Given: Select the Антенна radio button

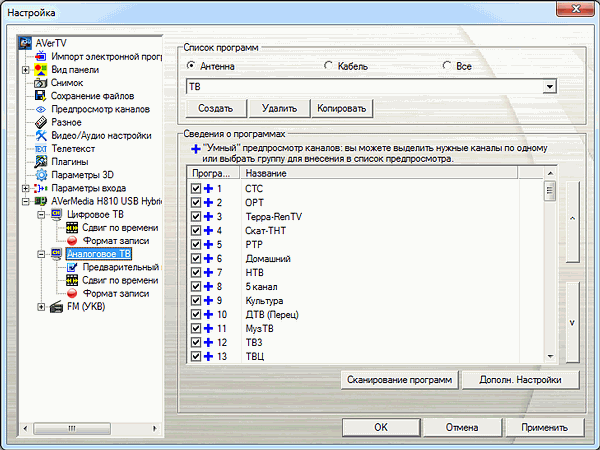Looking at the screenshot, I should click(x=191, y=65).
